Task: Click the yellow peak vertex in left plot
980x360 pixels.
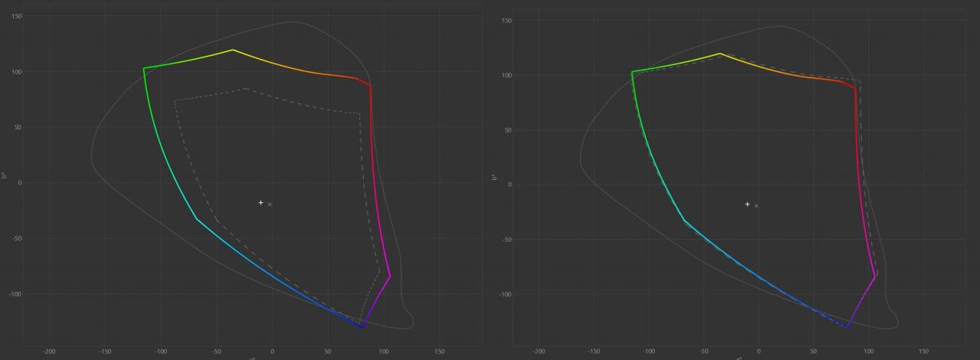Action: point(233,50)
